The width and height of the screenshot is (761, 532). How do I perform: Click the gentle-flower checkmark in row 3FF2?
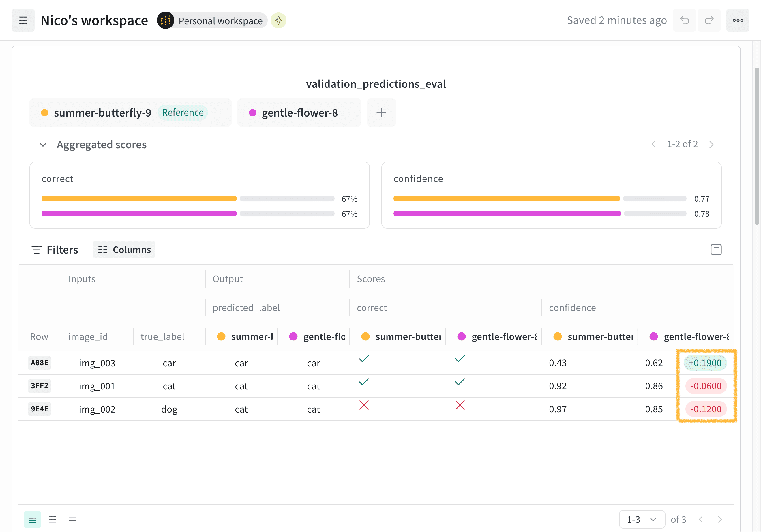[460, 382]
